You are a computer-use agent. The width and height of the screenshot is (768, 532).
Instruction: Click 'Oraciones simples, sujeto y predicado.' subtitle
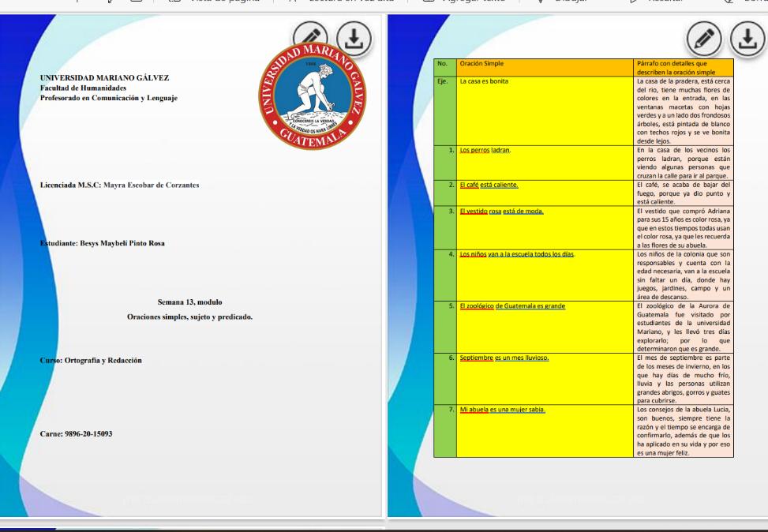tap(189, 317)
